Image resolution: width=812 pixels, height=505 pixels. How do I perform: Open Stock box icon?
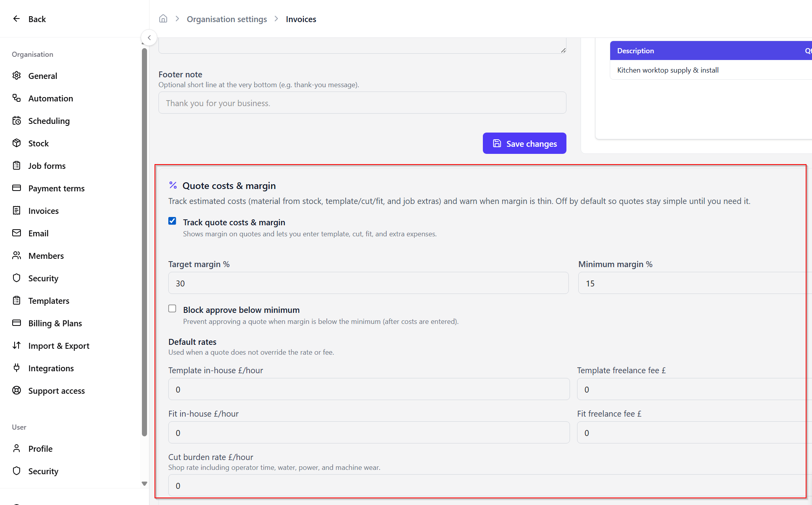17,143
